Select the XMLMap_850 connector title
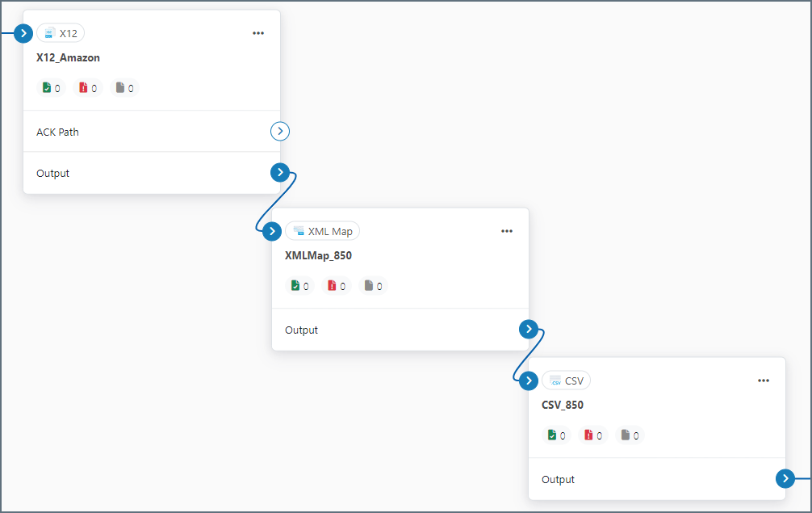The height and width of the screenshot is (513, 812). tap(318, 256)
